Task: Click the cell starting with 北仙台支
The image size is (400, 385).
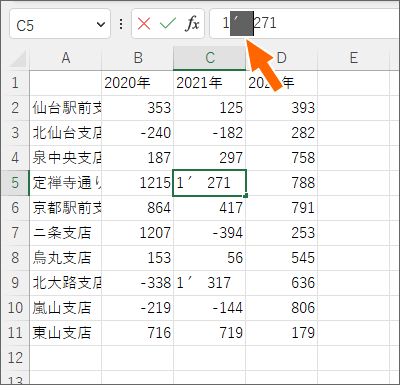Action: (66, 133)
